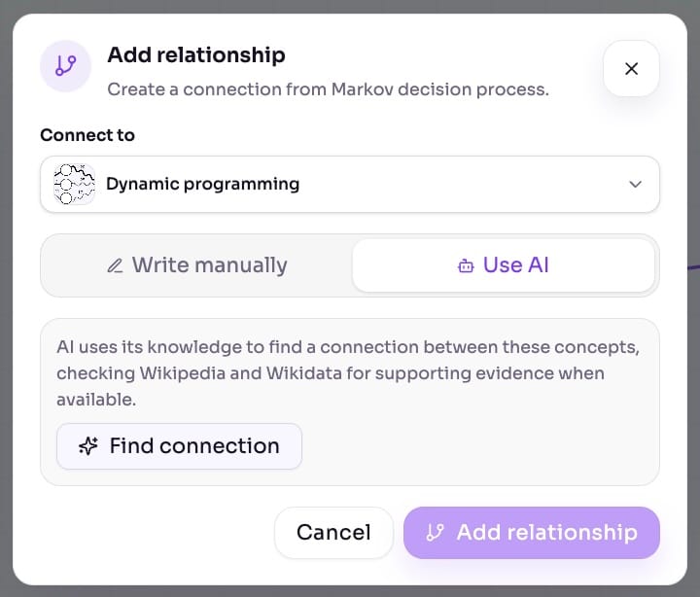700x597 pixels.
Task: Click the Add relationship dialog title
Action: pos(196,54)
